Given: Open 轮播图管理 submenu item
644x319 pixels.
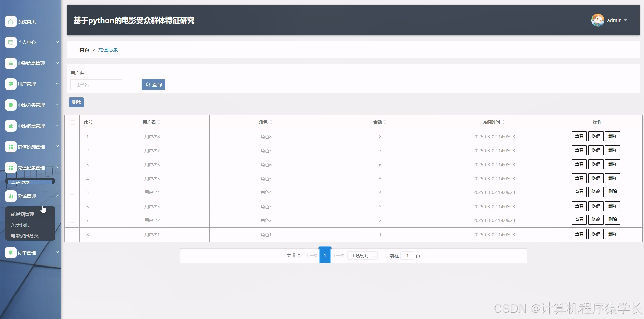Looking at the screenshot, I should pos(23,214).
